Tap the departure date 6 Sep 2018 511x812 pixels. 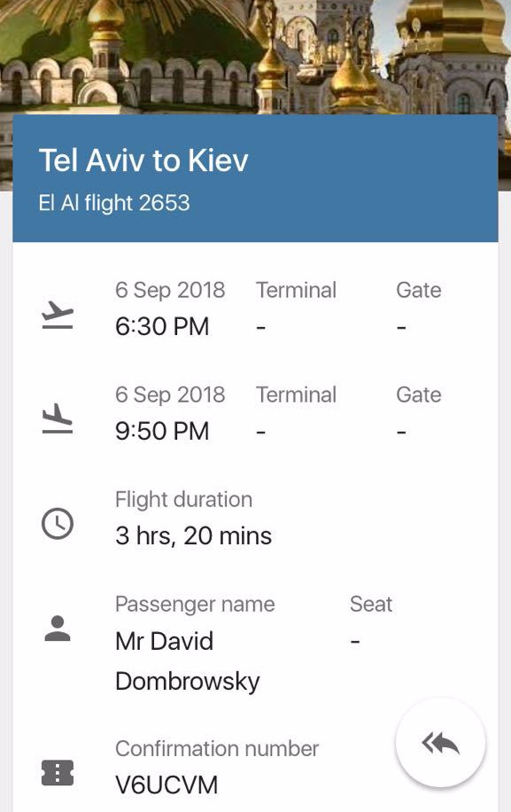tap(170, 291)
